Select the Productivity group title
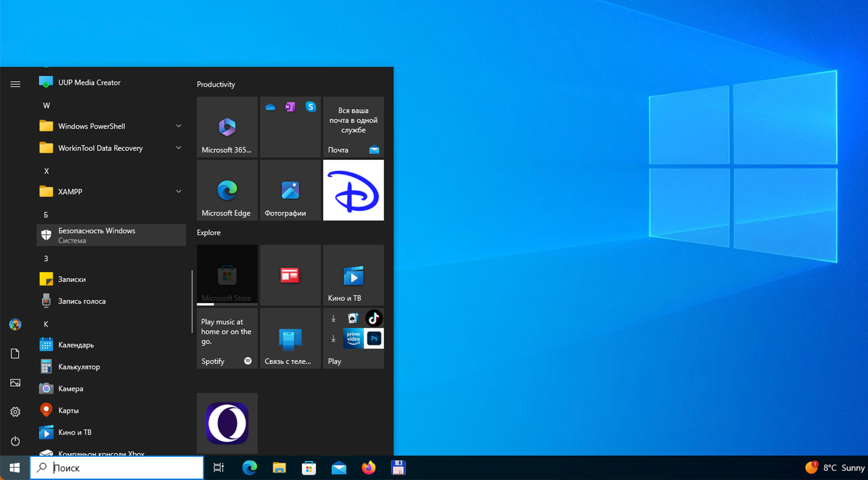 click(216, 85)
